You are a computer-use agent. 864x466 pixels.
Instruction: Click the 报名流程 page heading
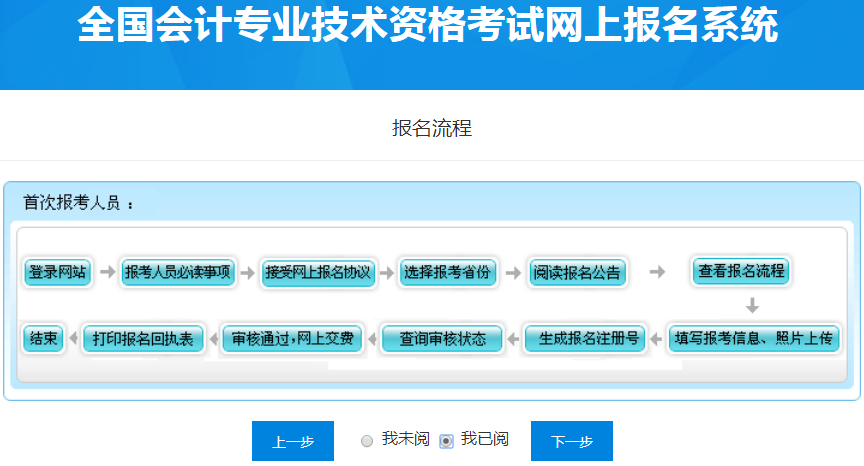pos(432,128)
